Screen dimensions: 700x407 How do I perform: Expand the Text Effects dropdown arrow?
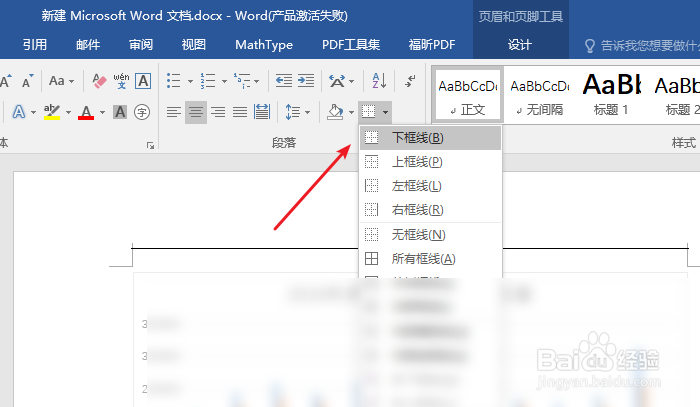pyautogui.click(x=33, y=112)
